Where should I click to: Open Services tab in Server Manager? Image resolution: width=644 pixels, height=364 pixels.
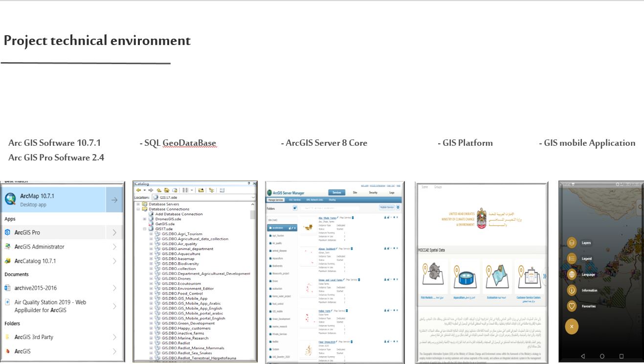pyautogui.click(x=337, y=192)
